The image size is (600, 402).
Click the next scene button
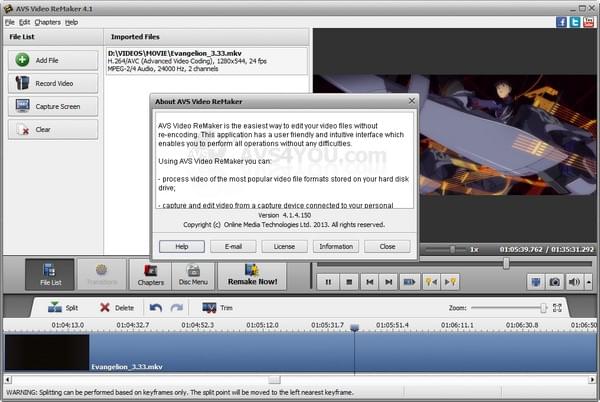point(409,282)
